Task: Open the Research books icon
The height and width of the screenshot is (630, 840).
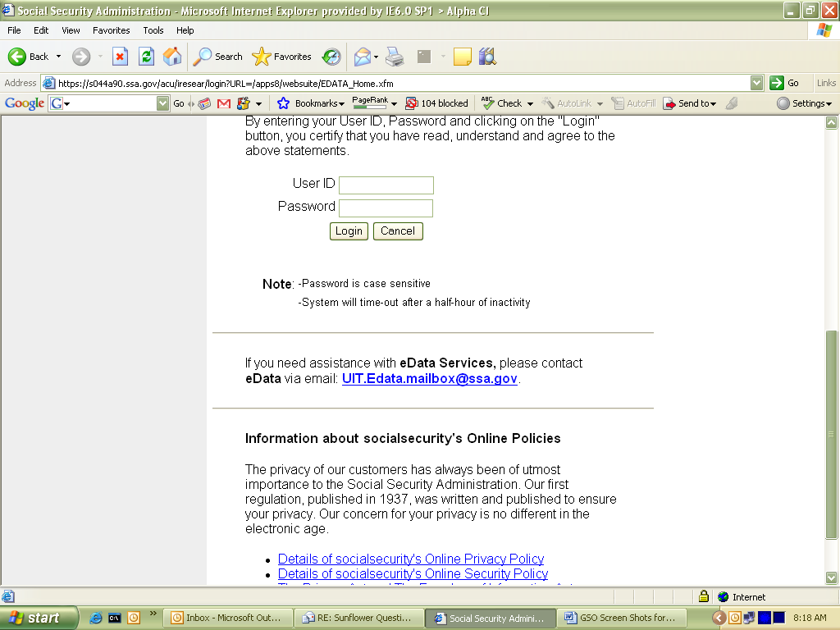Action: click(x=487, y=57)
